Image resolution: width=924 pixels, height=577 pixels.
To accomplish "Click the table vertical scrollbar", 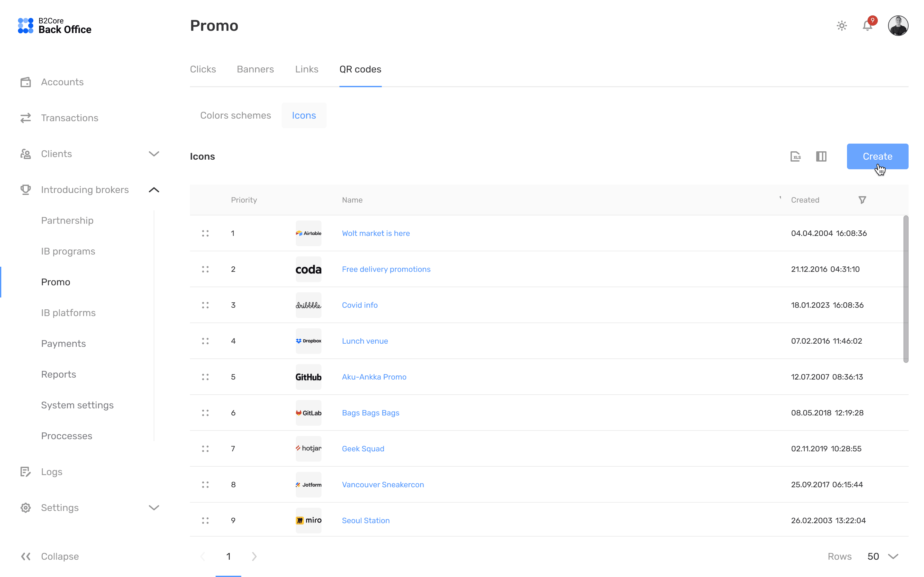I will point(906,289).
